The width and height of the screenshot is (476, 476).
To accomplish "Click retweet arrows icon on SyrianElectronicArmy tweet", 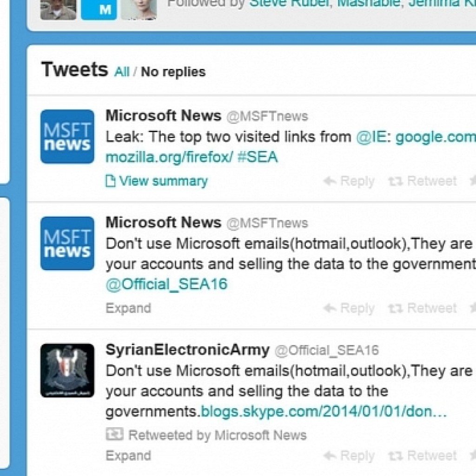I will (396, 456).
